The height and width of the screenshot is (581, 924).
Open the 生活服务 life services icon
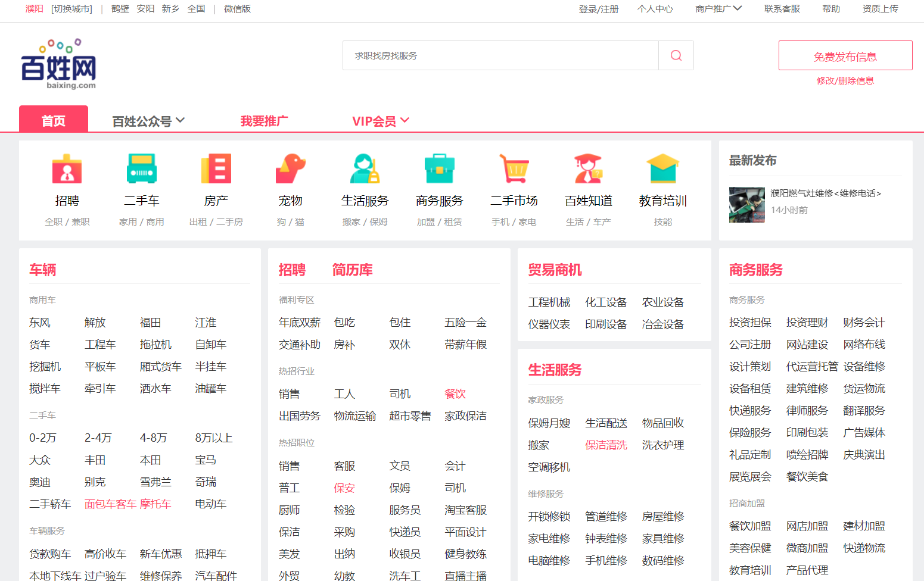365,169
